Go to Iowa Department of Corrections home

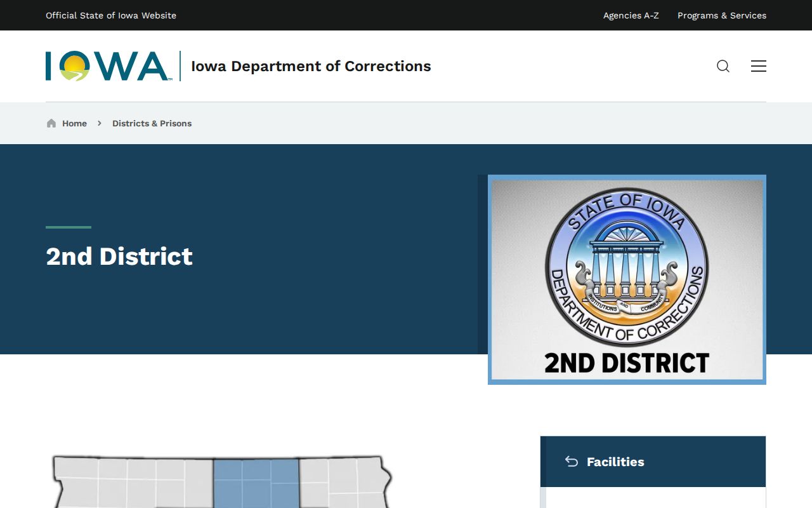(311, 66)
